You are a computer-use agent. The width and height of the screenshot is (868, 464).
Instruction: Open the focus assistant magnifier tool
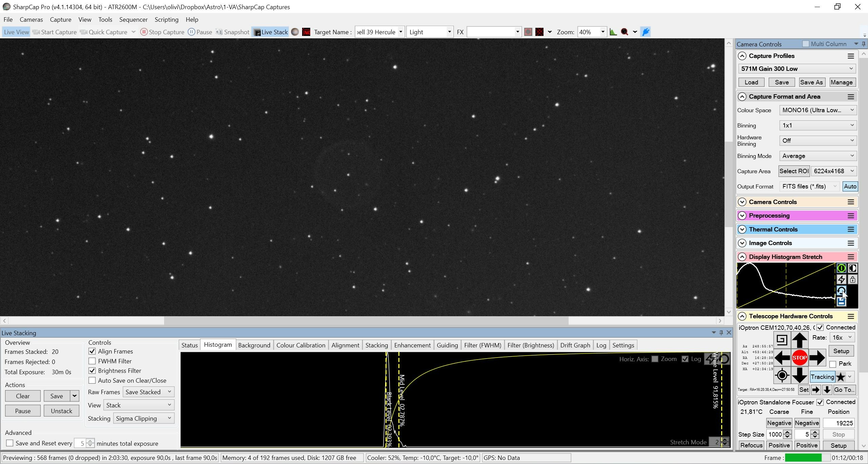[x=625, y=32]
